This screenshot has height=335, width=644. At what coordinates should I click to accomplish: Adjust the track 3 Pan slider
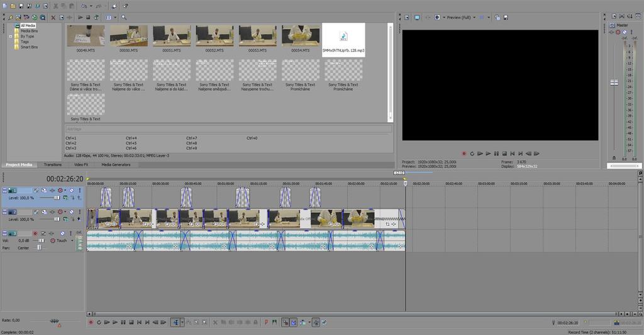[40, 247]
